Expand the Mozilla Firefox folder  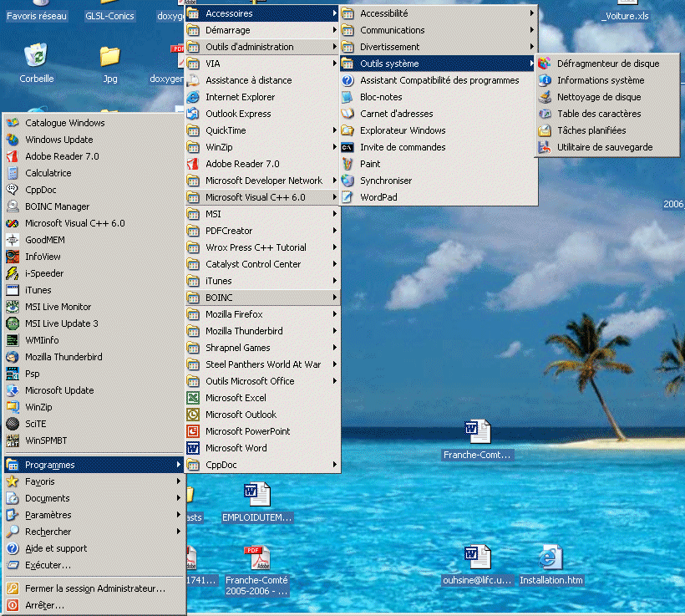coord(234,314)
